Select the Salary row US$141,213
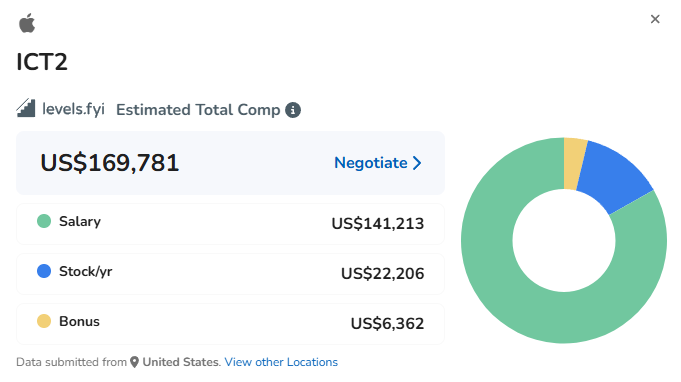681x382 pixels. 230,224
